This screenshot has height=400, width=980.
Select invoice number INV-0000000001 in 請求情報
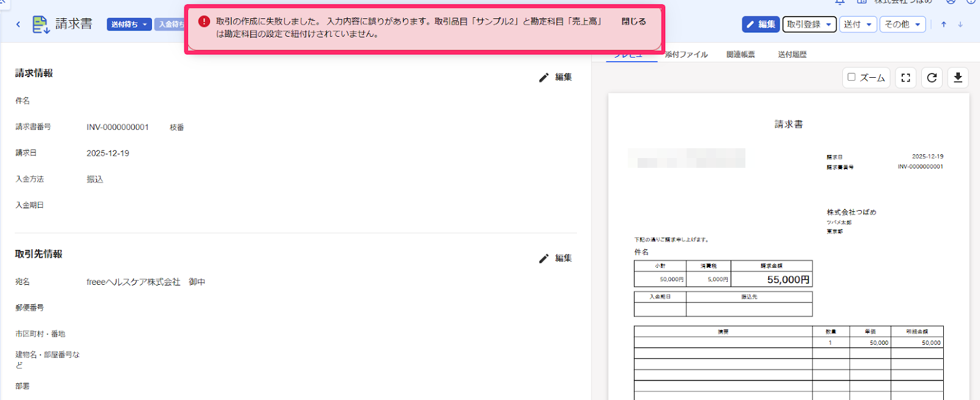(x=118, y=127)
